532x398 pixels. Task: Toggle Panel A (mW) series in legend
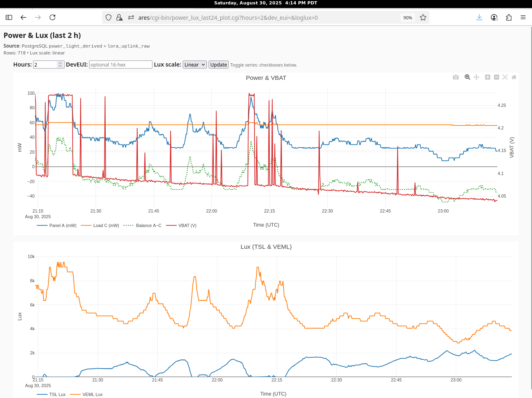(x=57, y=225)
